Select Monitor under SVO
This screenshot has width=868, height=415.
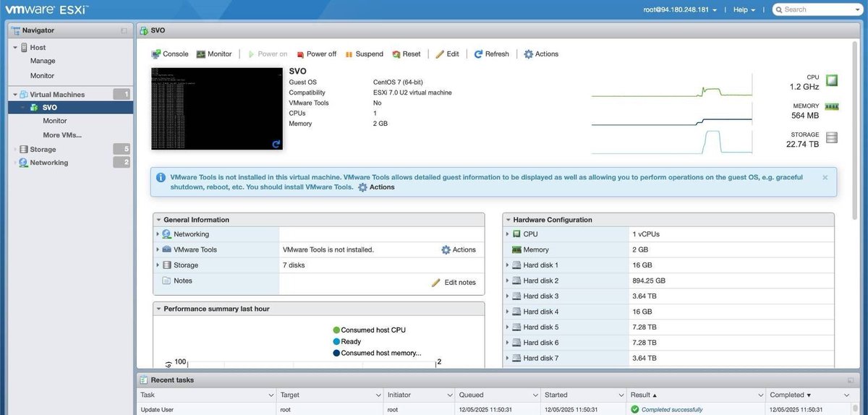[55, 121]
